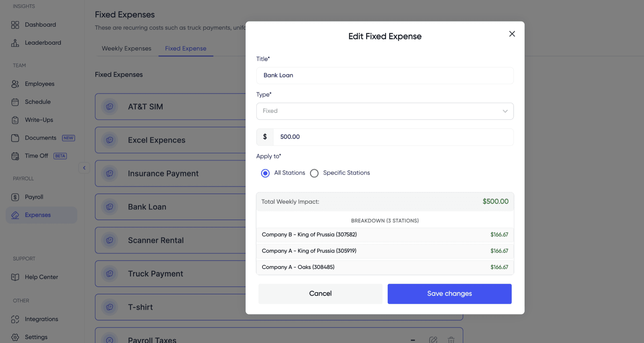The width and height of the screenshot is (644, 343).
Task: Click the Company B - King of Prussia (307582) row
Action: (385, 235)
